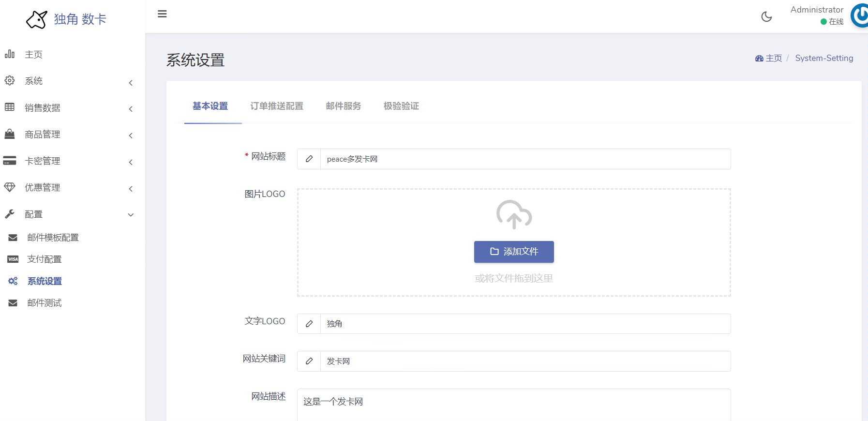The height and width of the screenshot is (421, 868).
Task: Expand the 销售数据 menu chevron
Action: tap(131, 109)
